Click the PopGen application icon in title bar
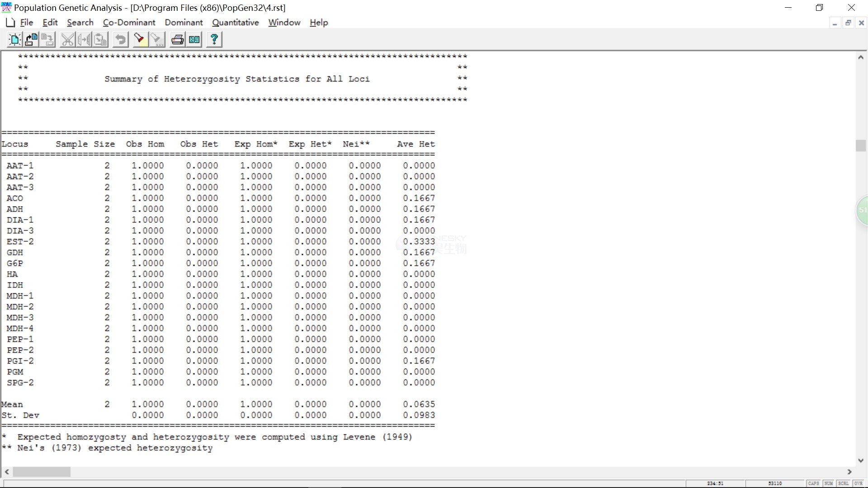The height and width of the screenshot is (488, 868). click(x=6, y=8)
